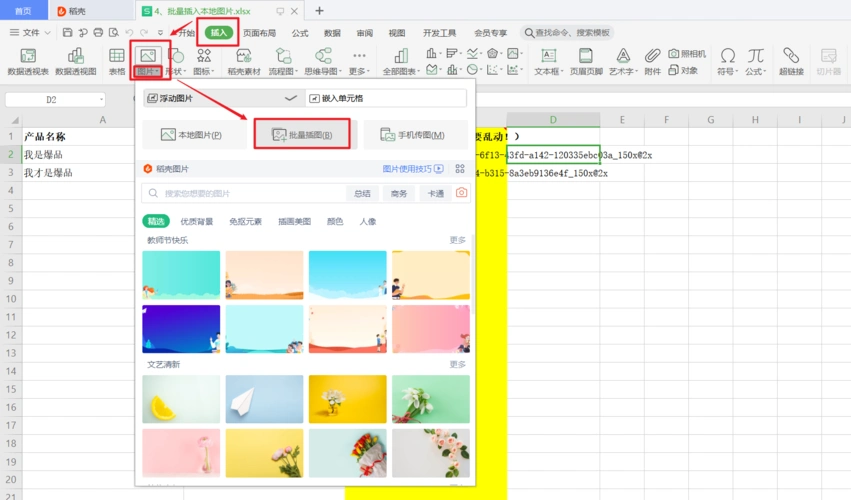
Task: Select the 人像 category filter
Action: coord(368,221)
